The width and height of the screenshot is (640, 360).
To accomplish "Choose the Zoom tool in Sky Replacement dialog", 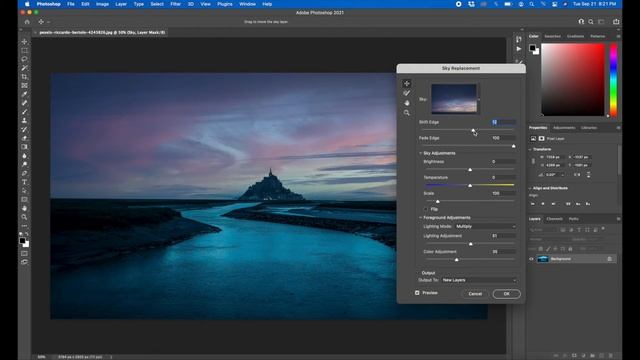I will (x=407, y=113).
